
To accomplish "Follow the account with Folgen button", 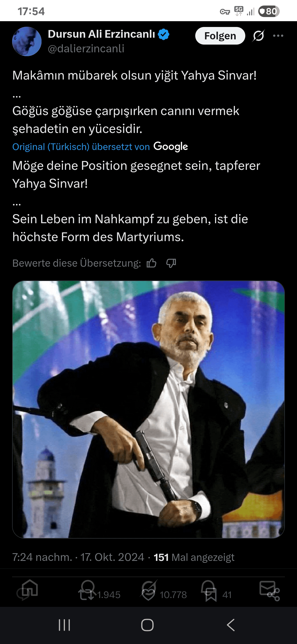I will pos(220,36).
